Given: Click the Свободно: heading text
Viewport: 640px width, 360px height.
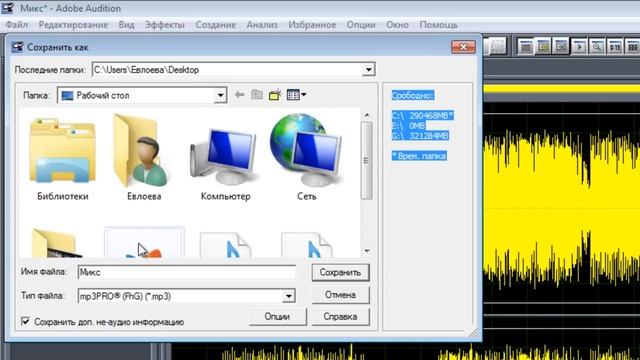Looking at the screenshot, I should click(x=413, y=96).
